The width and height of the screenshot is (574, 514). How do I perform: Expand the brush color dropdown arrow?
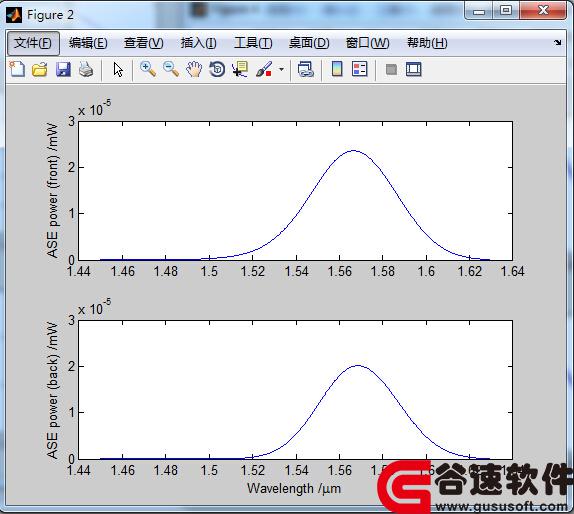tap(281, 69)
